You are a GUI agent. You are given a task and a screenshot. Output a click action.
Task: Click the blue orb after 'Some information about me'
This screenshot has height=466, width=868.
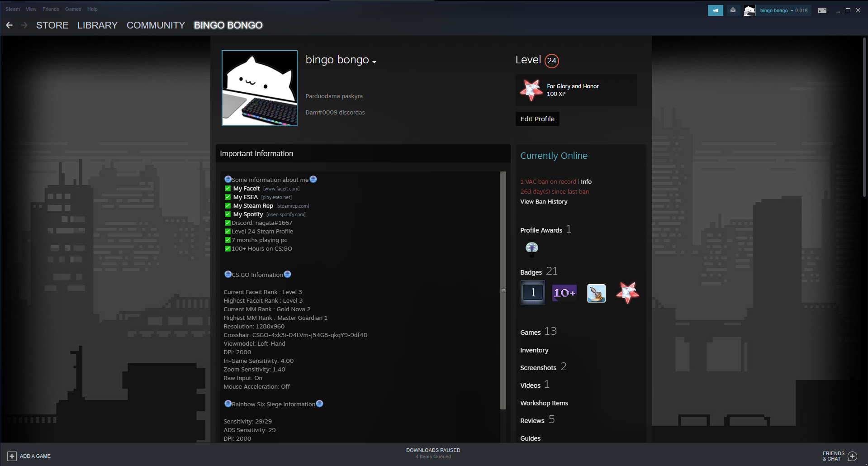(313, 179)
